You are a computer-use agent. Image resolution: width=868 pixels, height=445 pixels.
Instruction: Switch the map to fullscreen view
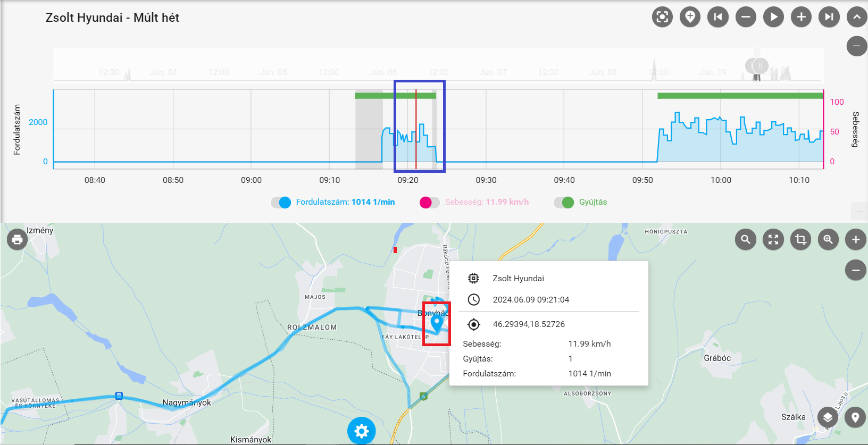pyautogui.click(x=773, y=240)
